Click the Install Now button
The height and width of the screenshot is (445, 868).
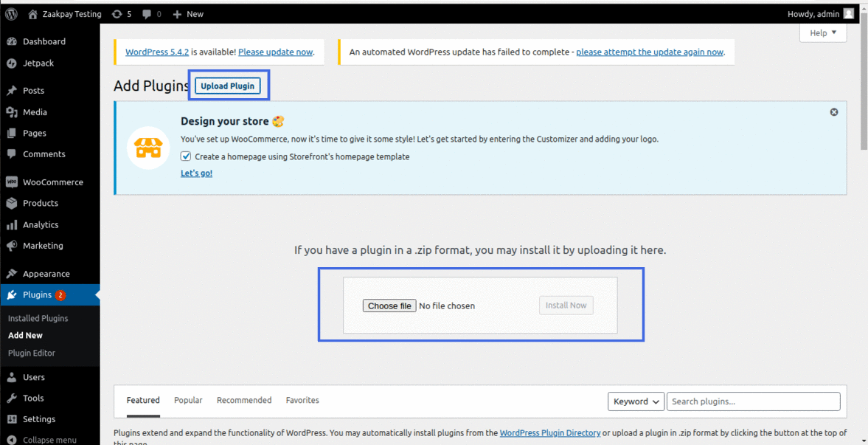point(566,306)
